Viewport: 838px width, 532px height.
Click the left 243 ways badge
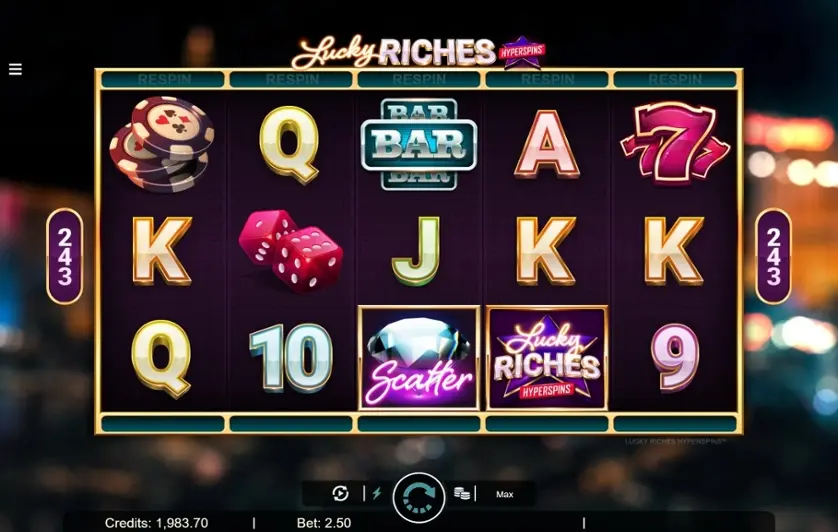tap(65, 257)
